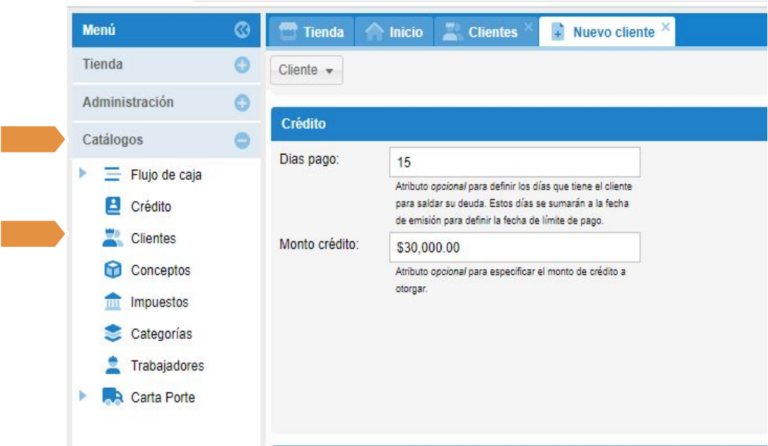Expand the Administración section plus button
The height and width of the screenshot is (446, 768).
(x=241, y=103)
